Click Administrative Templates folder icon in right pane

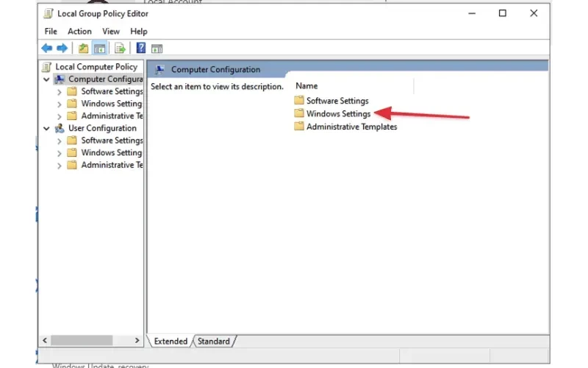tap(299, 126)
